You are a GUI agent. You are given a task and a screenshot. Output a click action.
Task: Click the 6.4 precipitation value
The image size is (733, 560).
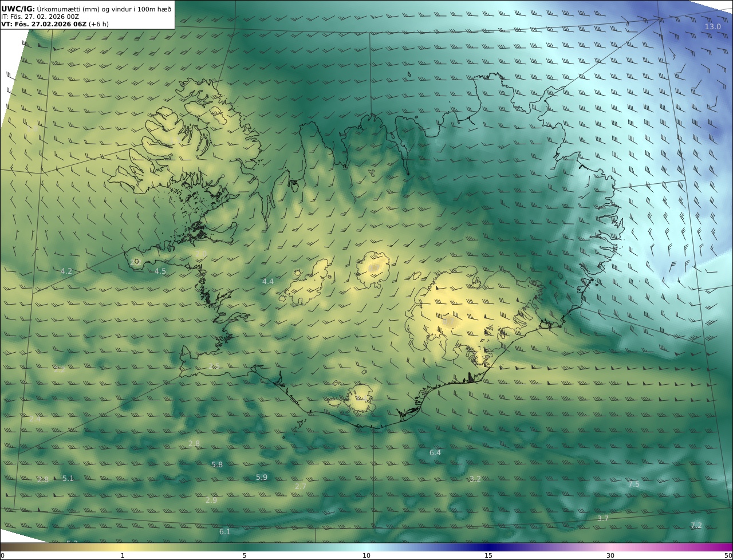point(435,452)
